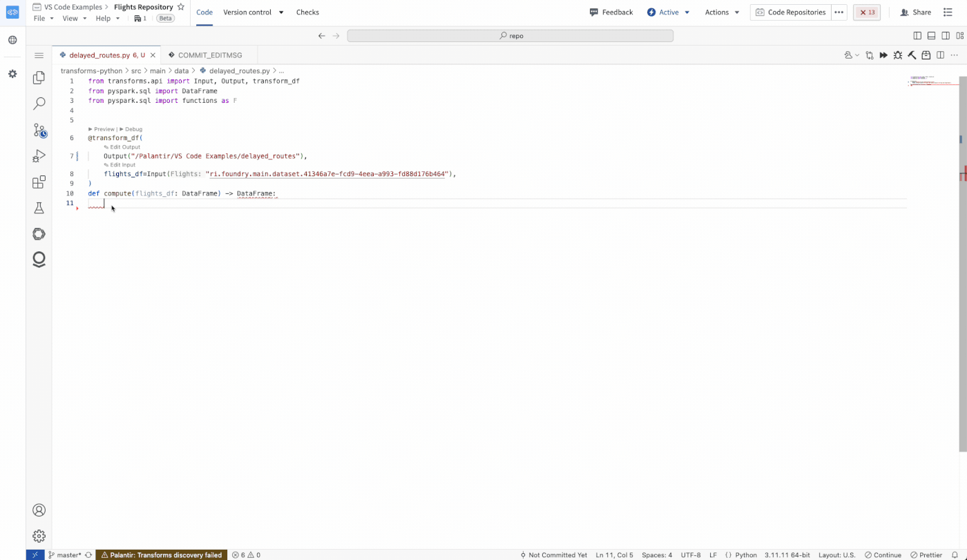Image resolution: width=967 pixels, height=560 pixels.
Task: Click the fast-forward run icon in the editor toolbar
Action: click(883, 55)
